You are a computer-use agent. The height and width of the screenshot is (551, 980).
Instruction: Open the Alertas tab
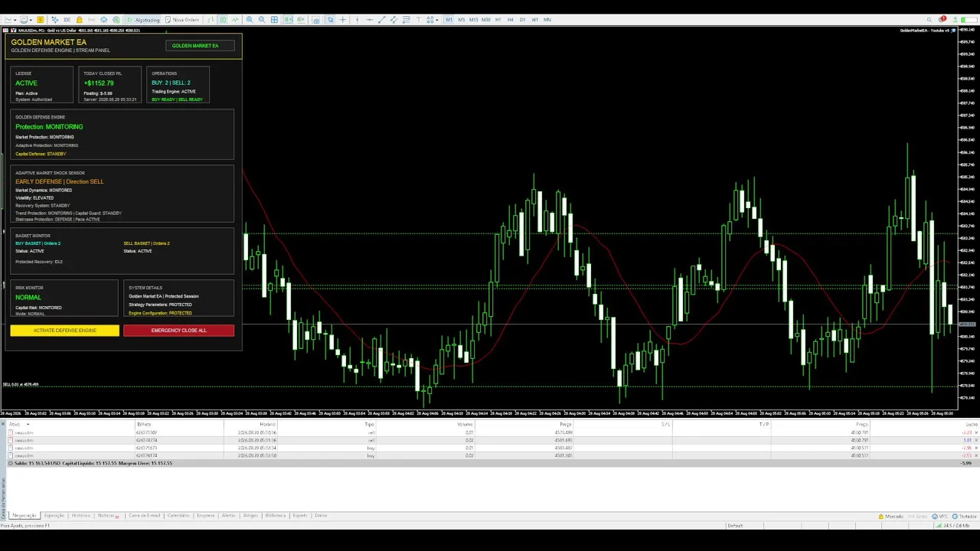point(228,516)
